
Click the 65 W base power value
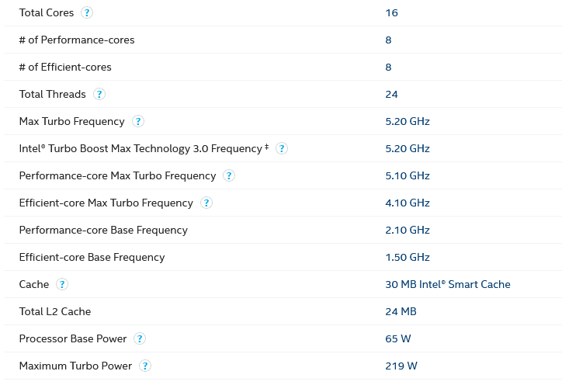[398, 338]
